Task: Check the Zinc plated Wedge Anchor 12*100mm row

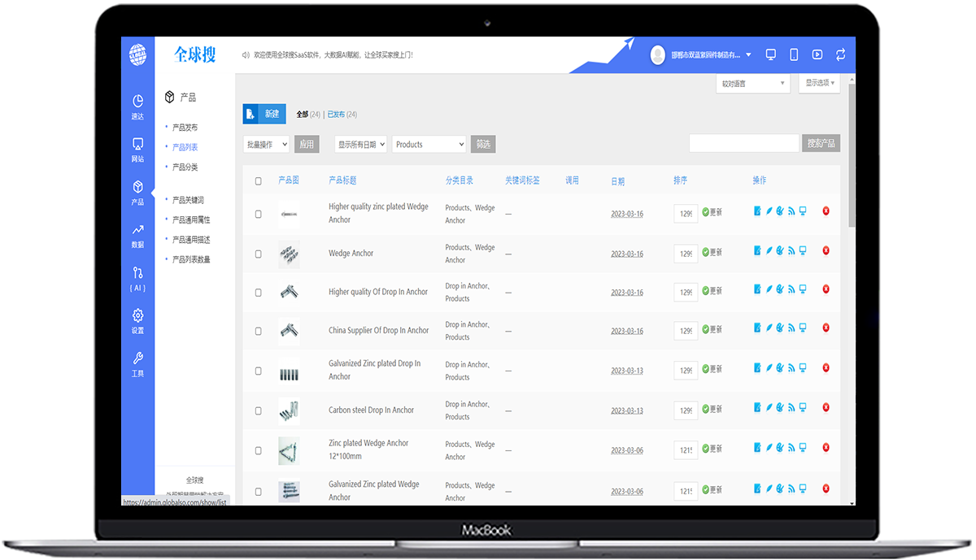Action: (x=259, y=450)
